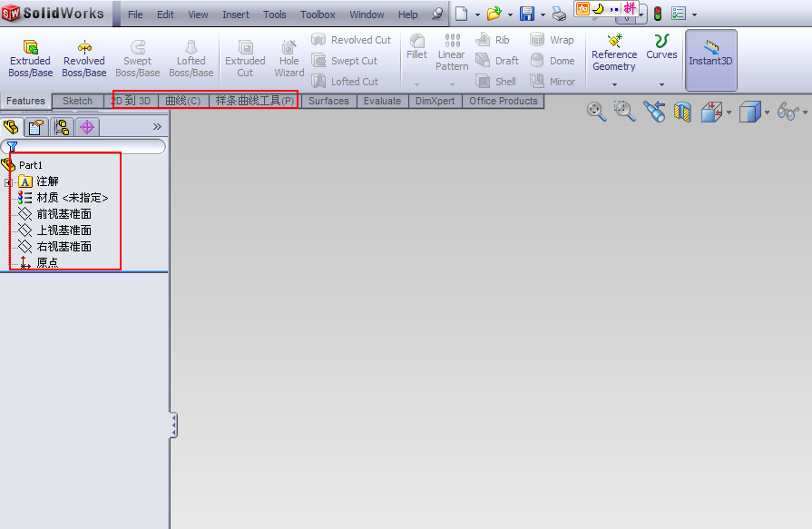Image resolution: width=812 pixels, height=529 pixels.
Task: Click the Open folder icon
Action: [494, 14]
